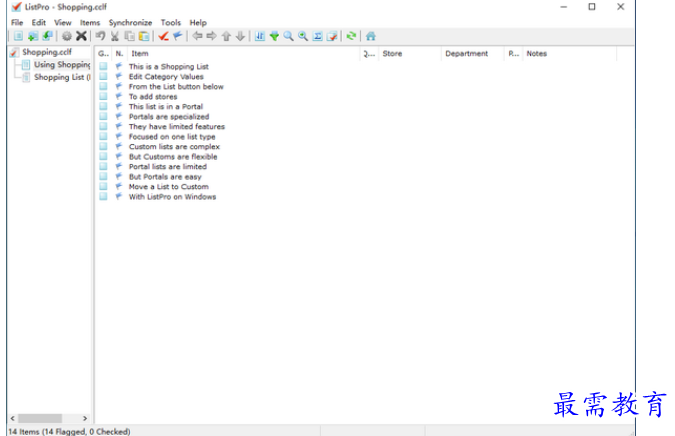Screen dimensions: 675x436
Task: Sort by the Store column header
Action: click(410, 53)
